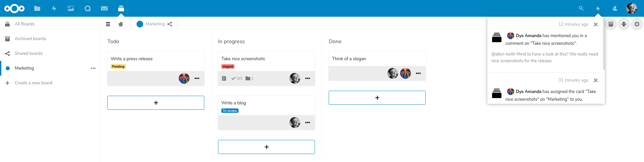Screen dimensions: 644x162
Task: Toggle showing archived cards
Action: 611,24
